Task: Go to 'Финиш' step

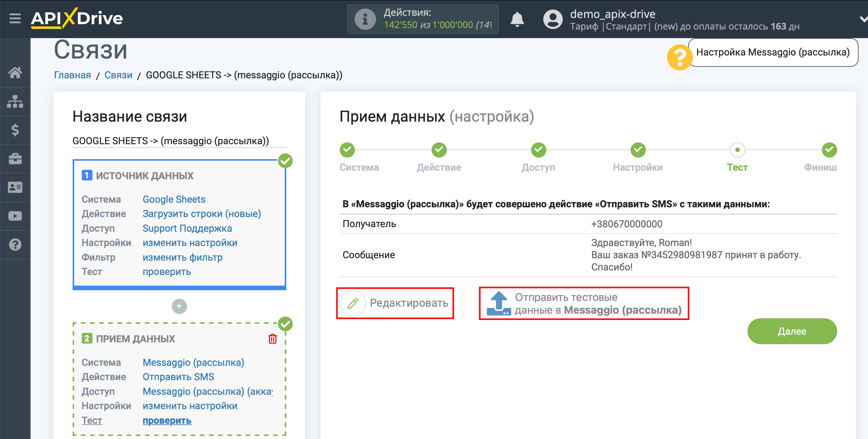Action: point(829,150)
